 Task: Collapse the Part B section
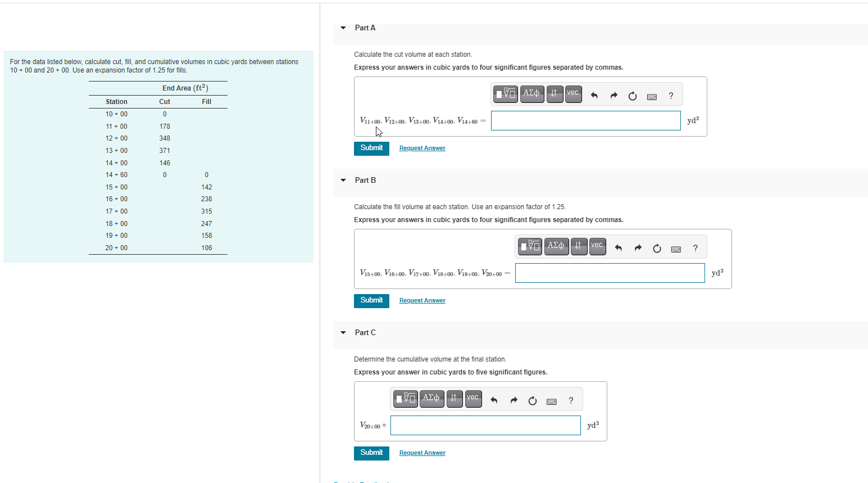(x=343, y=180)
